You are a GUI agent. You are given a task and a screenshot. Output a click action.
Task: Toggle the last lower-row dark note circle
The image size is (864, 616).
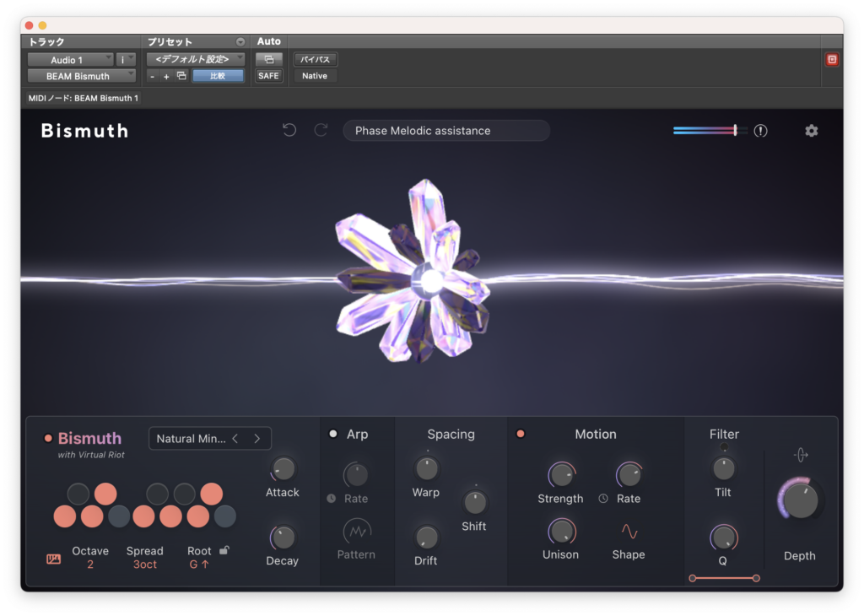pyautogui.click(x=224, y=516)
